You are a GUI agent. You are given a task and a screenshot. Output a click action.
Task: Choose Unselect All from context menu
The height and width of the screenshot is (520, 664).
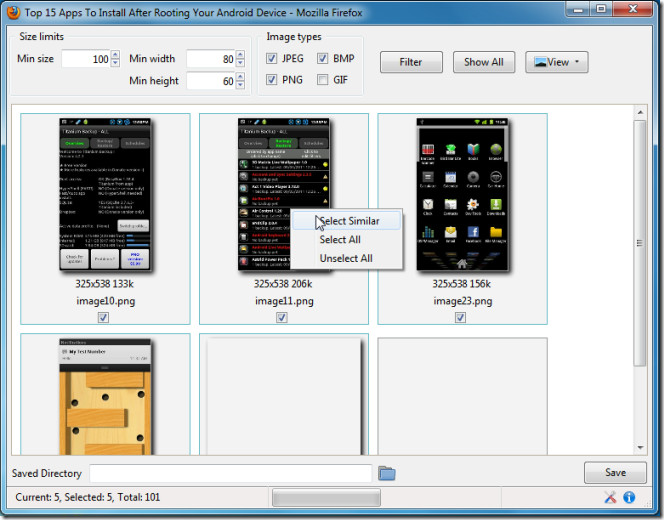tap(346, 258)
